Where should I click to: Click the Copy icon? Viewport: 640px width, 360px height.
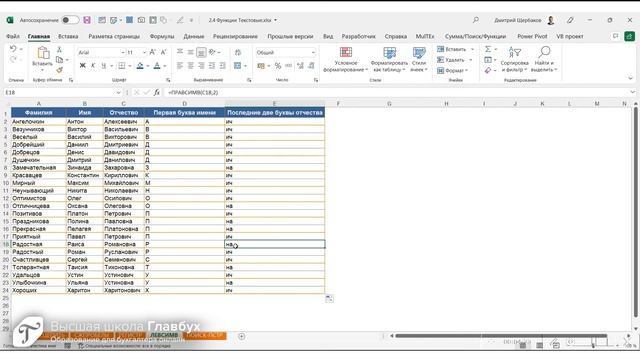(60, 60)
